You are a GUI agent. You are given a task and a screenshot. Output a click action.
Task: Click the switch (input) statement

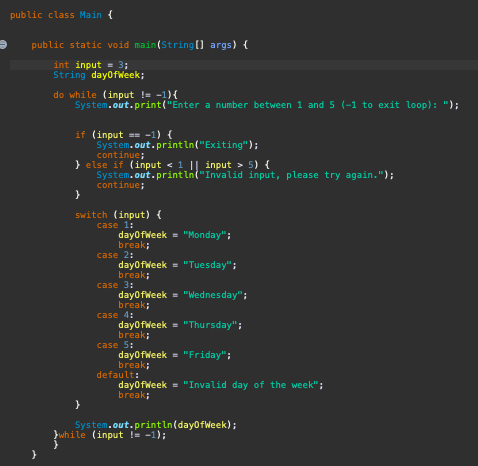click(x=118, y=215)
